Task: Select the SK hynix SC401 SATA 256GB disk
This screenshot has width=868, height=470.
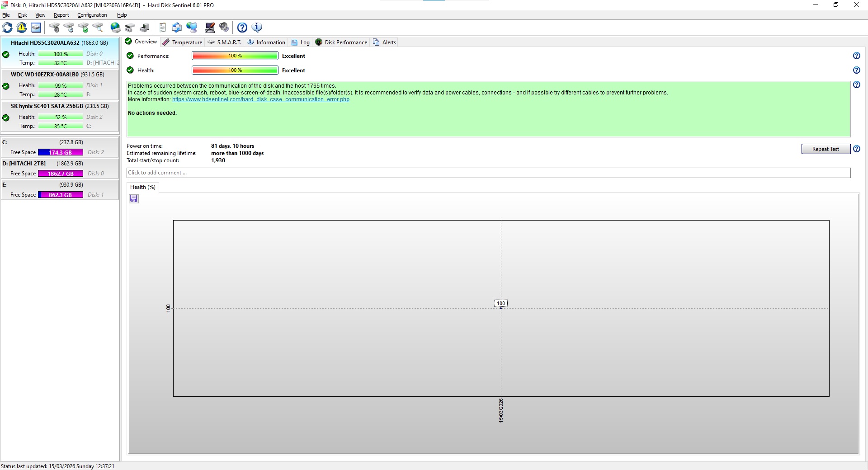Action: pos(60,116)
